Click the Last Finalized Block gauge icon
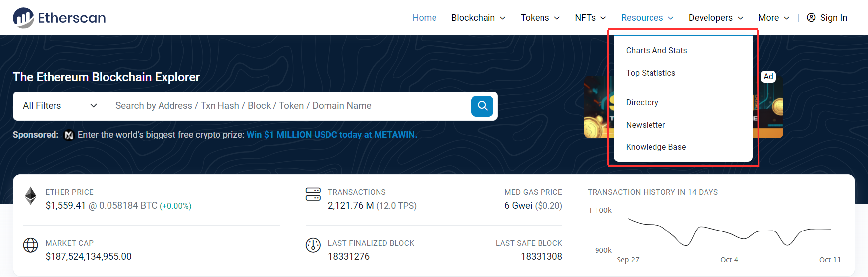 click(x=313, y=245)
